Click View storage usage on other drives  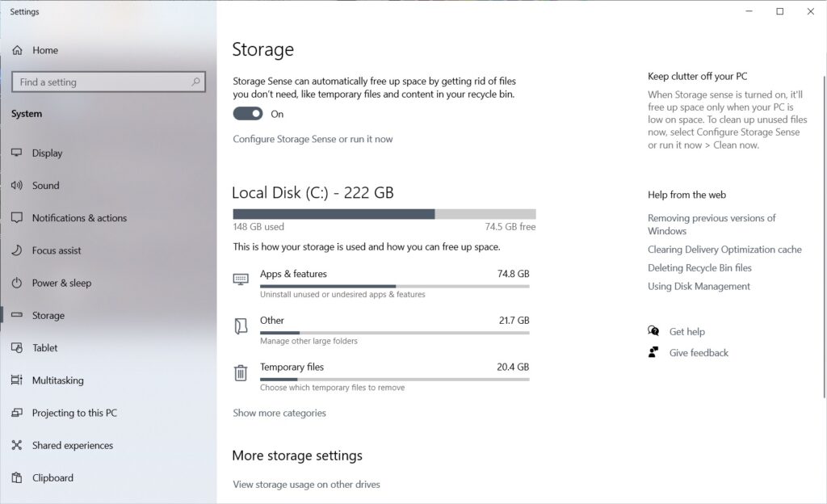(x=306, y=485)
